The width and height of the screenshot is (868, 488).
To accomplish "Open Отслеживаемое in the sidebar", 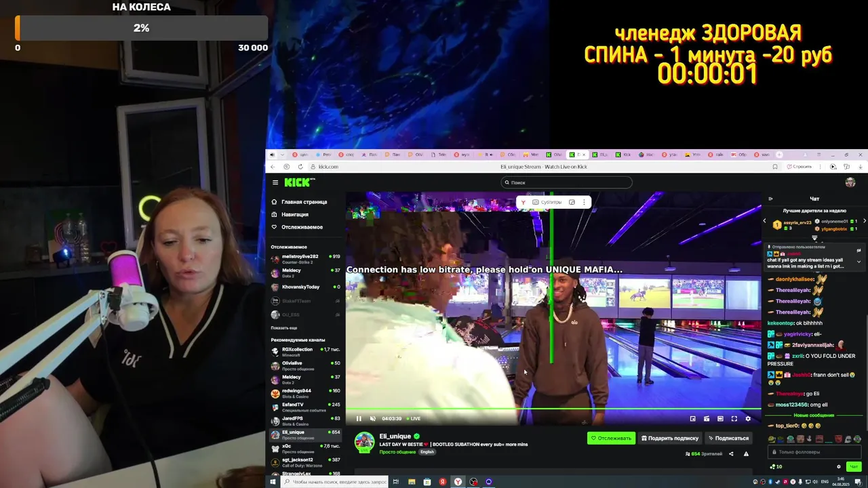I will [297, 227].
